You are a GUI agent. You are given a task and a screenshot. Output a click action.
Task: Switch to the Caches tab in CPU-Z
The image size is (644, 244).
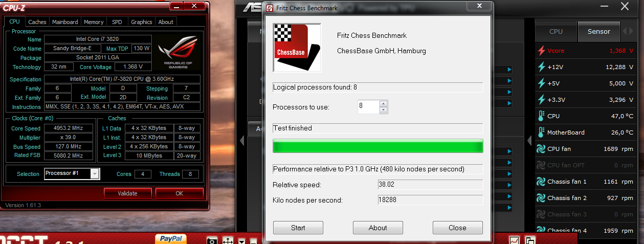[37, 22]
